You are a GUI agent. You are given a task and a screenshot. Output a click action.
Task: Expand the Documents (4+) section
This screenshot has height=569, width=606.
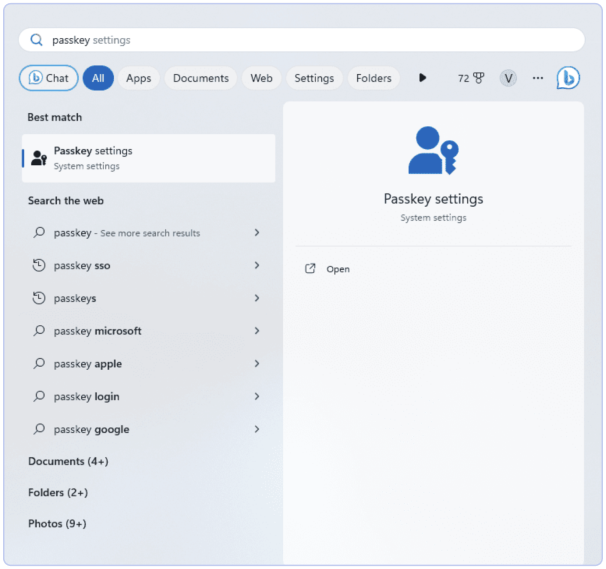tap(68, 461)
